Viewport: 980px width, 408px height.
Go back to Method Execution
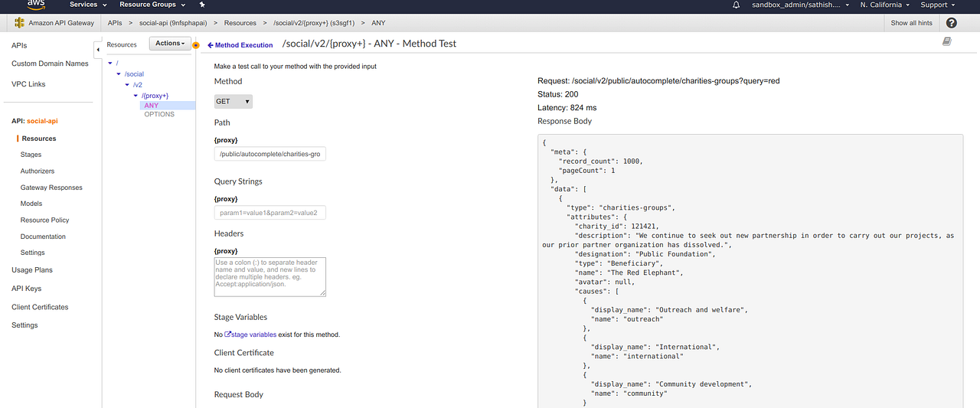(x=240, y=45)
